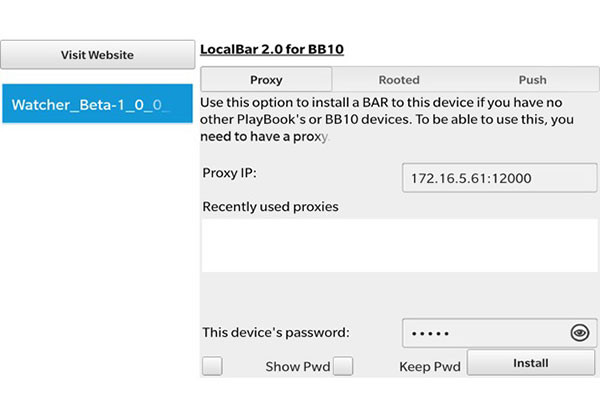Image resolution: width=600 pixels, height=400 pixels.
Task: Select the Push tab
Action: pos(532,80)
